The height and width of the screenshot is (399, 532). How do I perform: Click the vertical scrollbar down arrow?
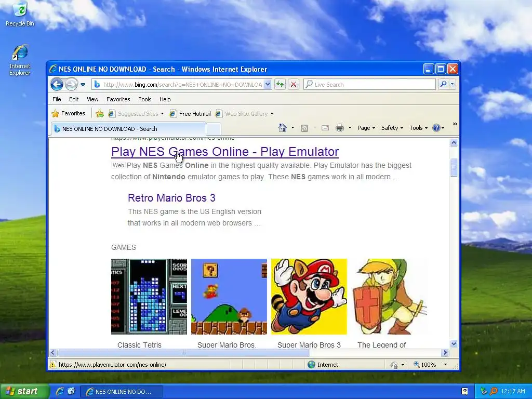click(454, 344)
